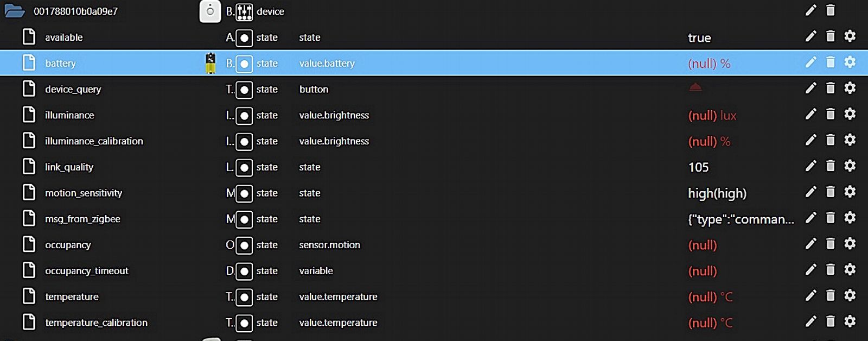Click the motion_sensitivity high(high) value

717,193
